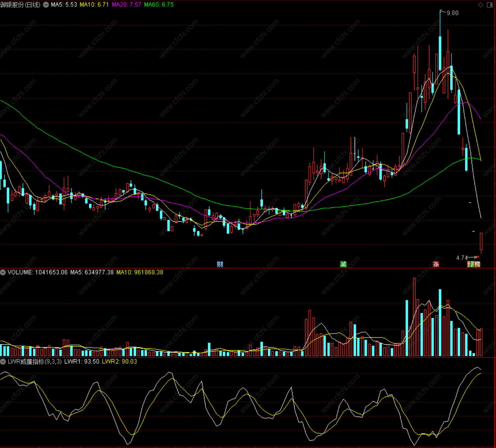Click the 涨 limit-up marker
Image resolution: width=496 pixels, height=448 pixels.
[436, 264]
